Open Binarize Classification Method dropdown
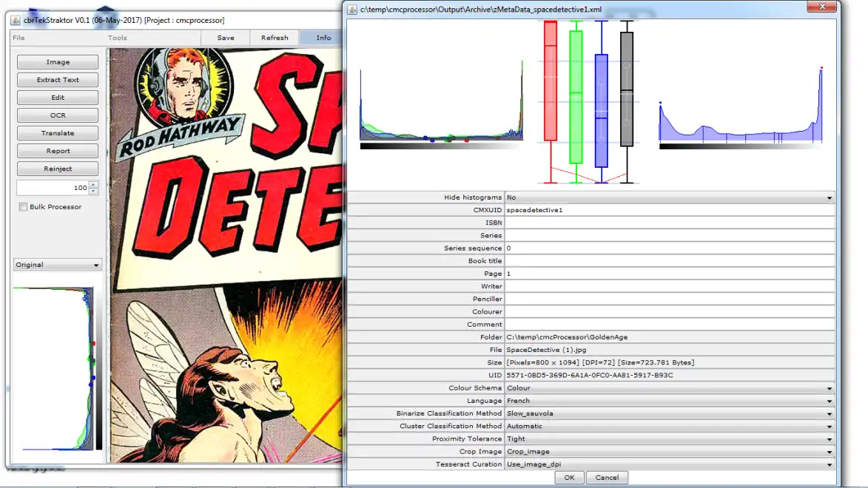 tap(669, 413)
